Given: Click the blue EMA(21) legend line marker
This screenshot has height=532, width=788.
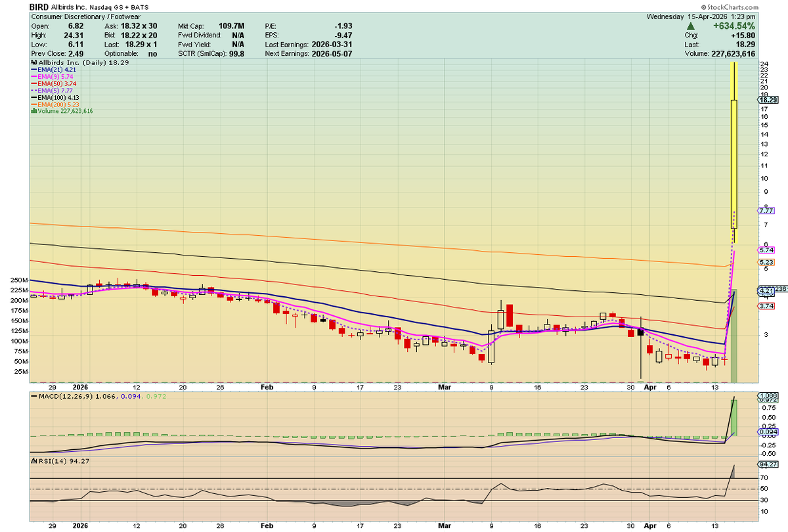Looking at the screenshot, I should click(x=33, y=68).
